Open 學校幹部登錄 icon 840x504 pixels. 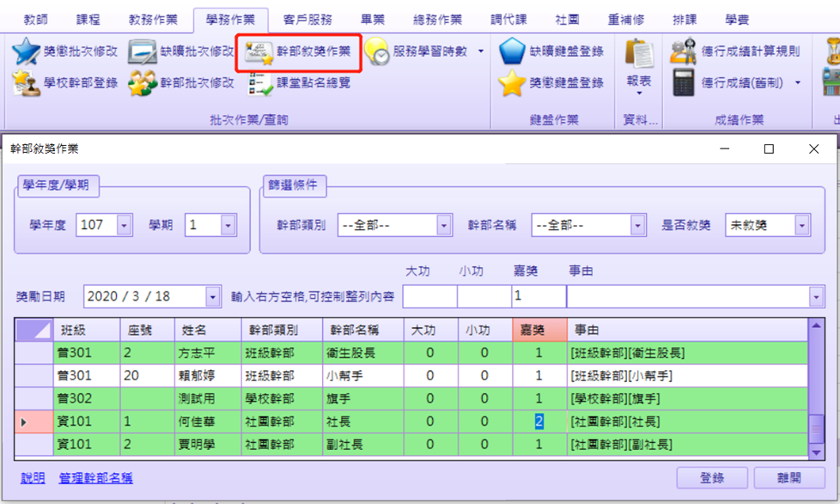point(26,83)
